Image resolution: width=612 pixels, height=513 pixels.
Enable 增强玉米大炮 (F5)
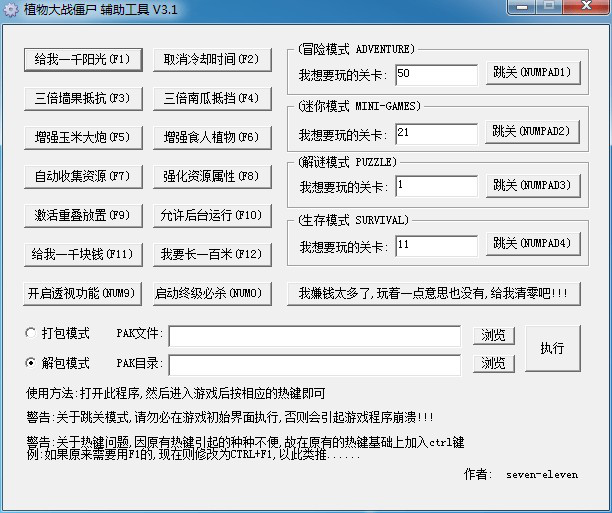point(83,138)
